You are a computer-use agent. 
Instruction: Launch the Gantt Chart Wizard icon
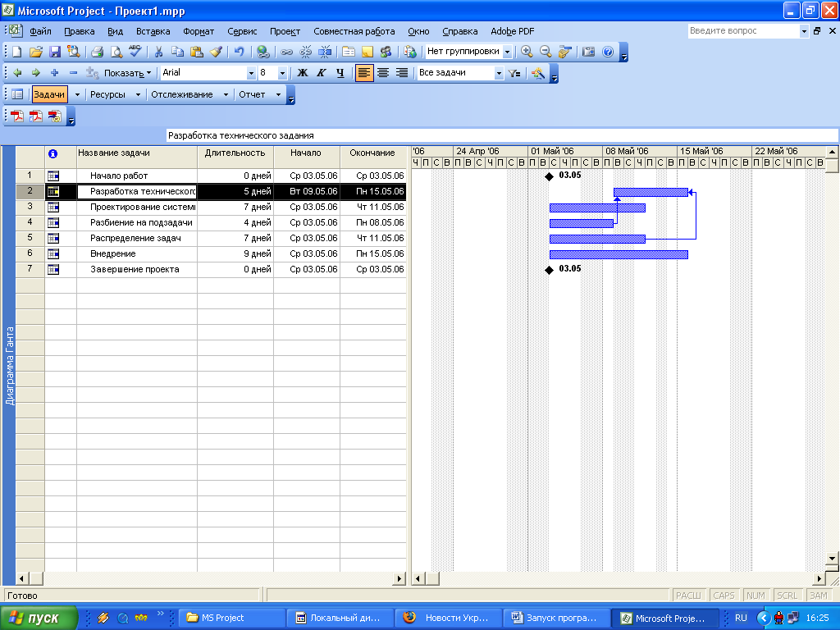point(538,73)
